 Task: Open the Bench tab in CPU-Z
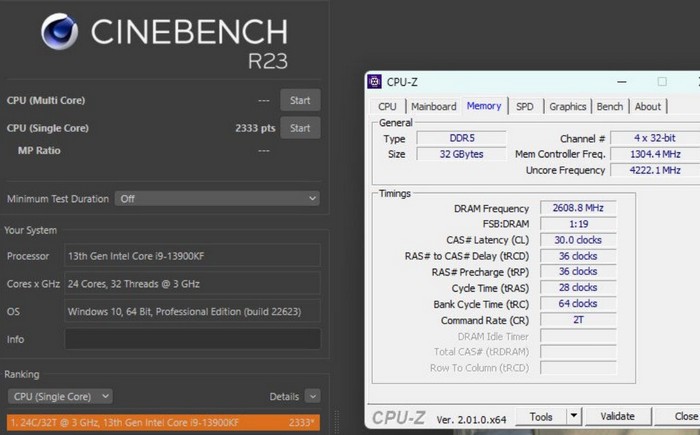pos(609,107)
